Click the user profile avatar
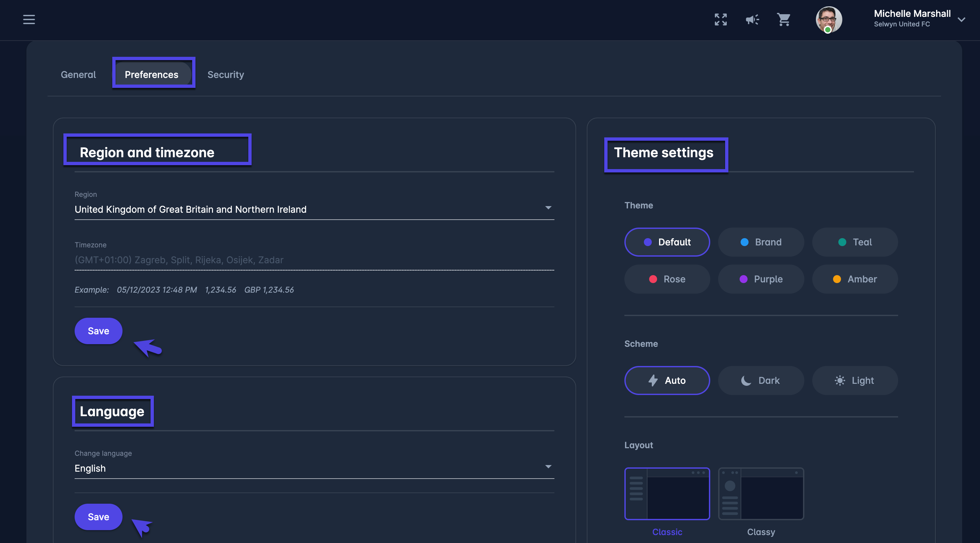Viewport: 980px width, 543px height. [x=828, y=19]
